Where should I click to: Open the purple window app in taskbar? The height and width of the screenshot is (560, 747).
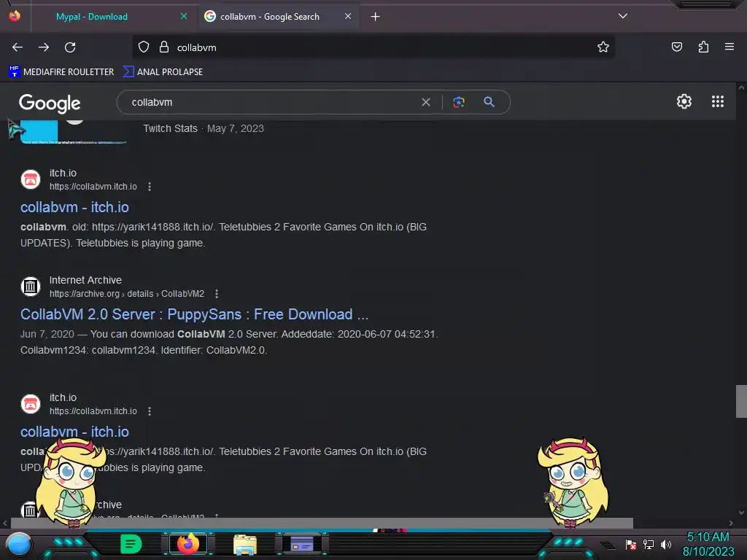coord(302,544)
